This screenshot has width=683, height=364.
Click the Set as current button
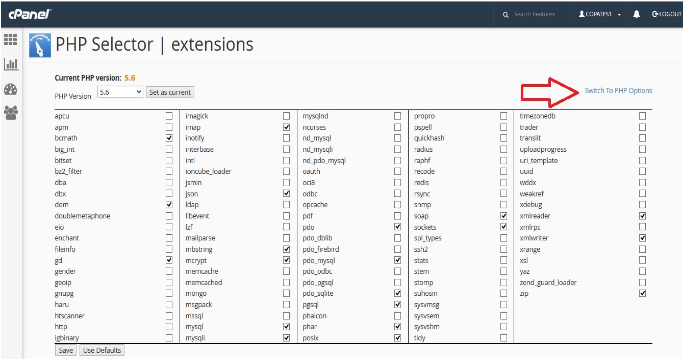[x=170, y=92]
